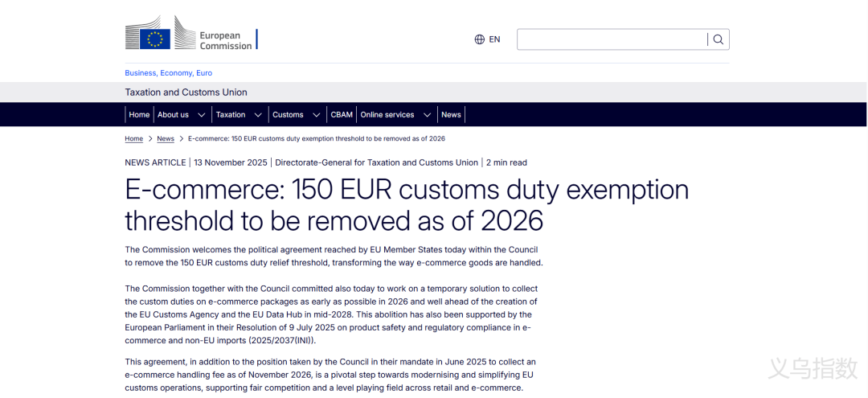This screenshot has height=398, width=868.
Task: Expand the chevron next to Online services
Action: click(x=428, y=115)
